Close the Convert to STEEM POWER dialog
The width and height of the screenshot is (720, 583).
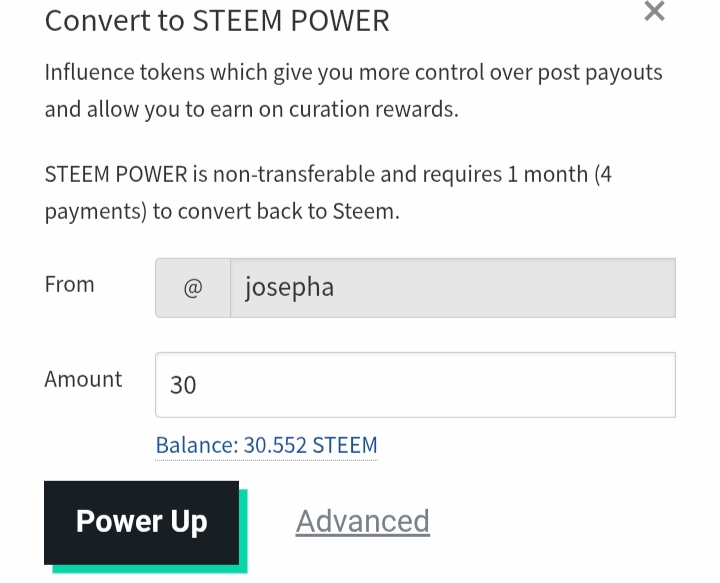click(x=654, y=12)
